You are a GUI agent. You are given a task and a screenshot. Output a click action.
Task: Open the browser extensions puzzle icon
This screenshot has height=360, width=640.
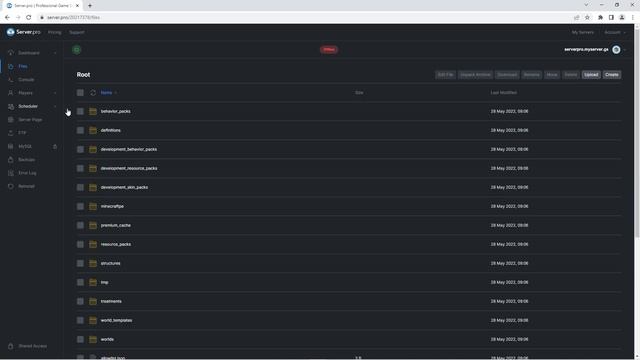[600, 17]
